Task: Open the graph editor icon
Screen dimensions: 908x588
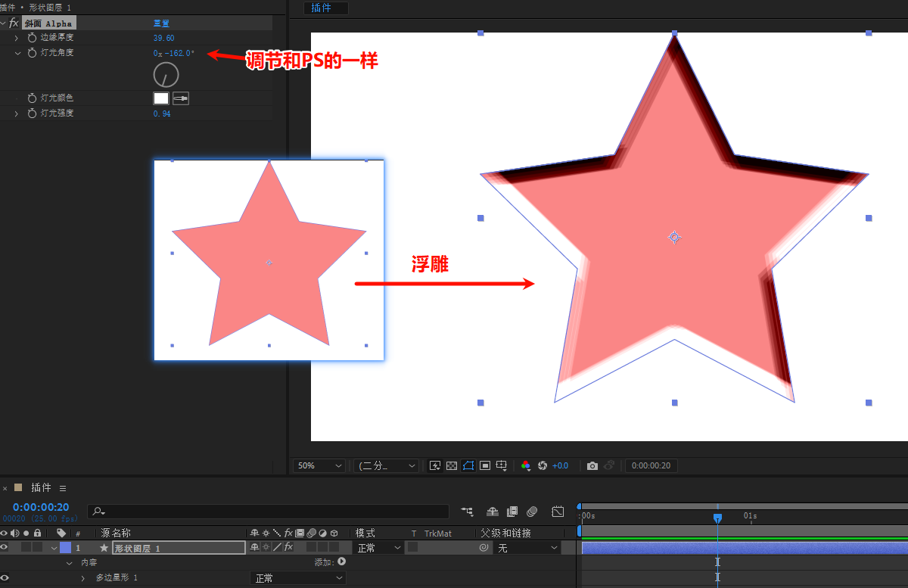Action: pos(558,512)
